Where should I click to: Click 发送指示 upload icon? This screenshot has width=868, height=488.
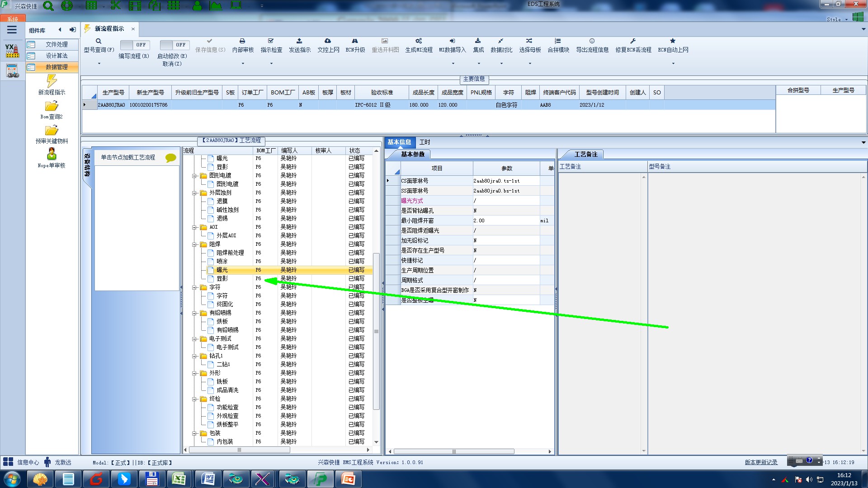click(x=299, y=41)
